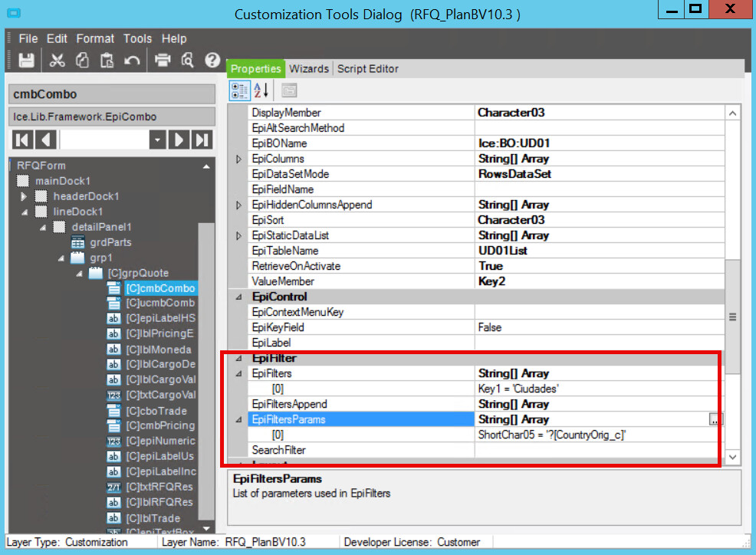Select the grdParts node in tree

click(x=110, y=242)
